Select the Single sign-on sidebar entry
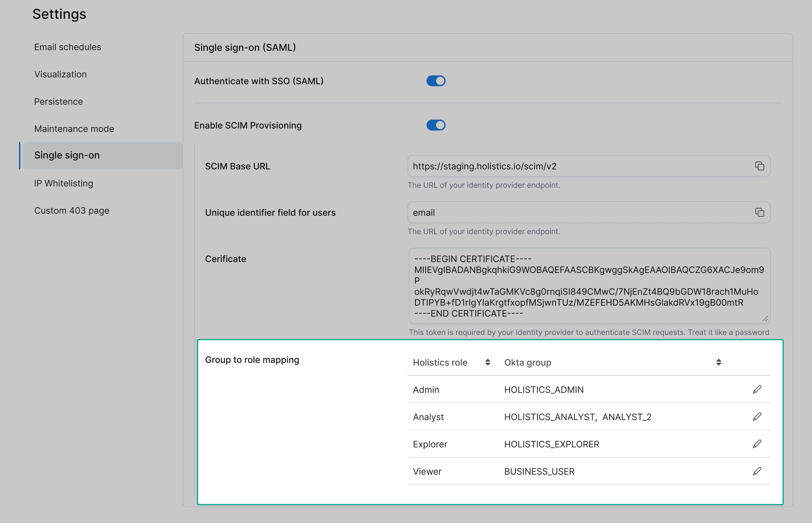Viewport: 812px width, 523px height. pos(67,155)
